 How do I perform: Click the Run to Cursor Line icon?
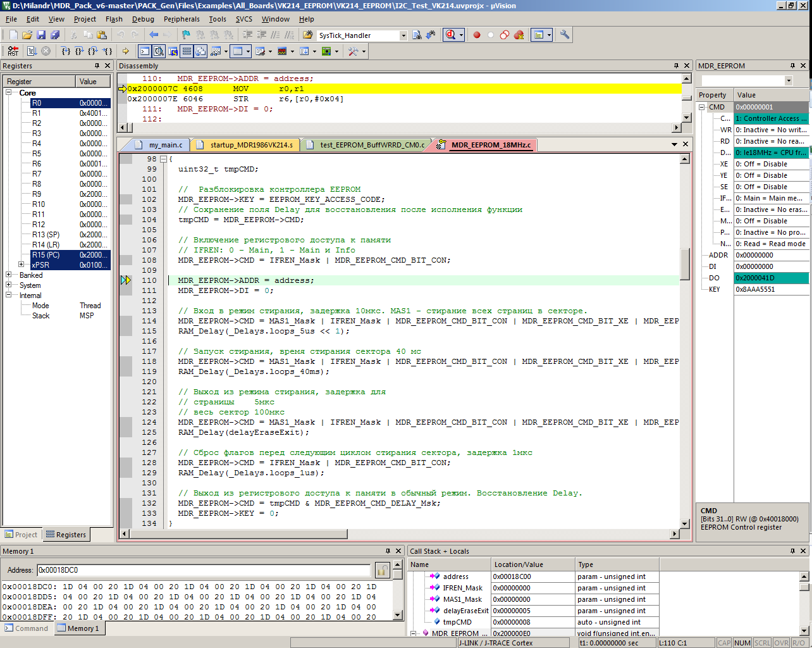pyautogui.click(x=107, y=51)
